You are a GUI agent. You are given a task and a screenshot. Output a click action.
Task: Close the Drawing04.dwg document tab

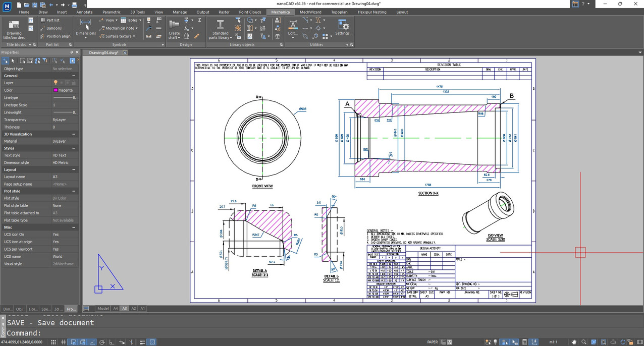125,52
